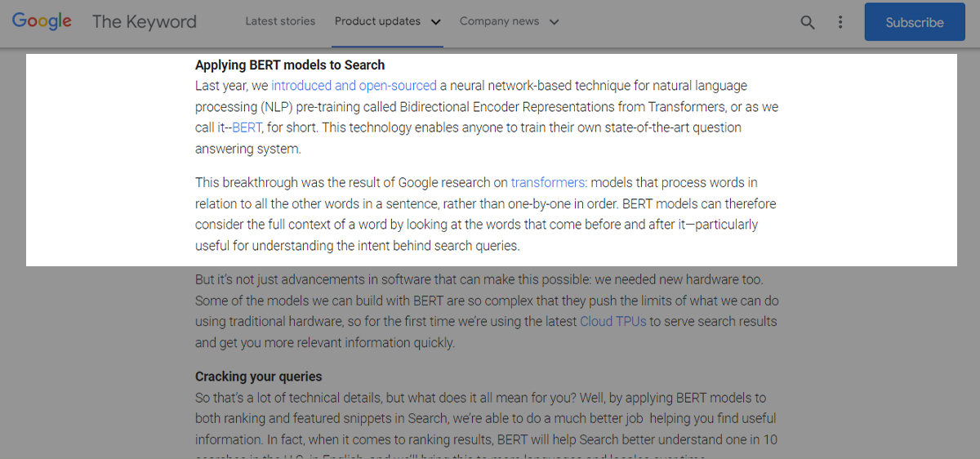The height and width of the screenshot is (459, 980).
Task: Follow the 'introduced and open-sourced' link
Action: [x=354, y=86]
